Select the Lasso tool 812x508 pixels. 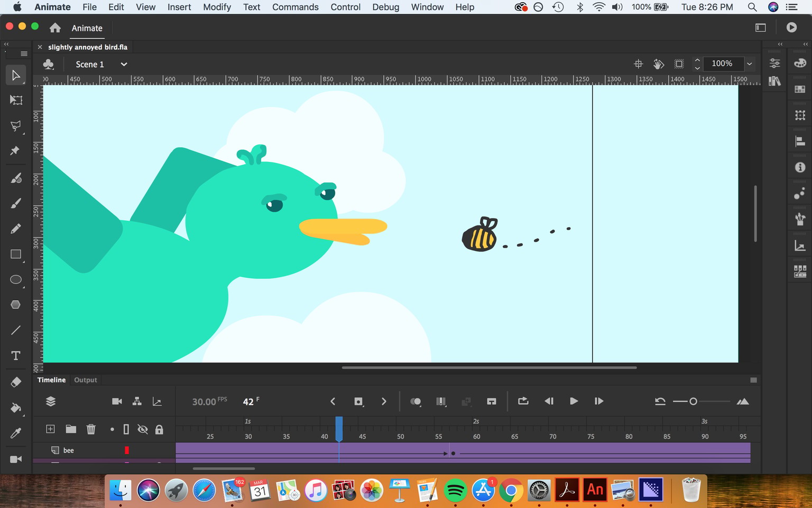[x=16, y=125]
